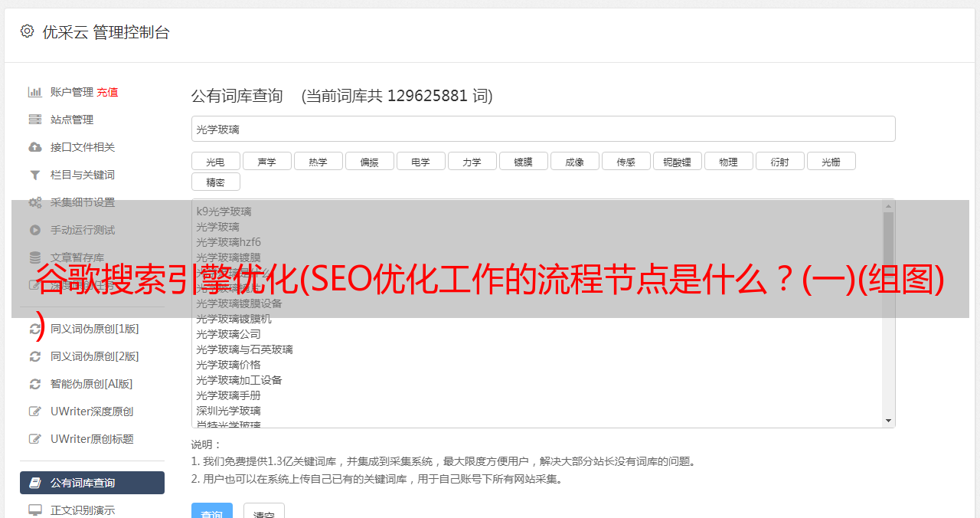Click the 同义词伪原创[1版] refresh icon
The width and height of the screenshot is (980, 518).
(x=35, y=329)
